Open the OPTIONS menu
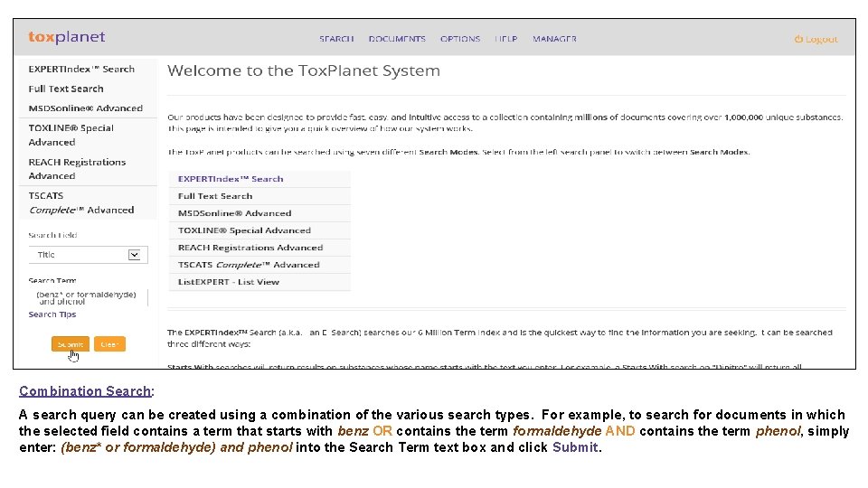868x488 pixels. tap(460, 39)
